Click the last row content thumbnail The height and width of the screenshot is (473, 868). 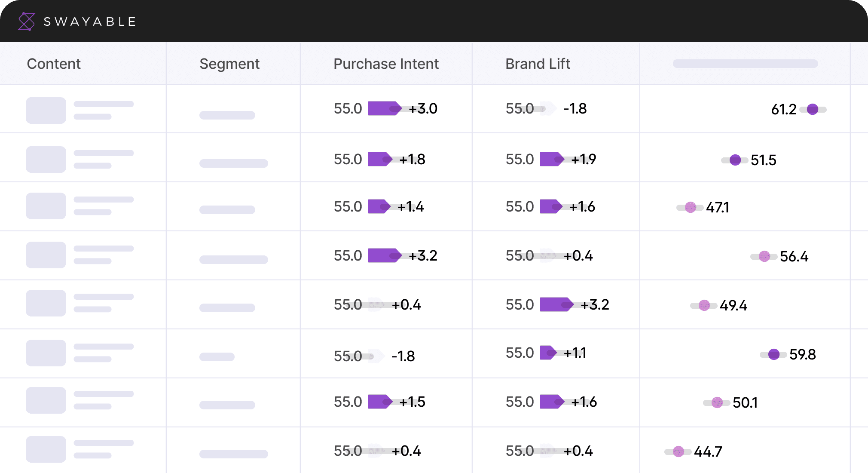pyautogui.click(x=46, y=449)
